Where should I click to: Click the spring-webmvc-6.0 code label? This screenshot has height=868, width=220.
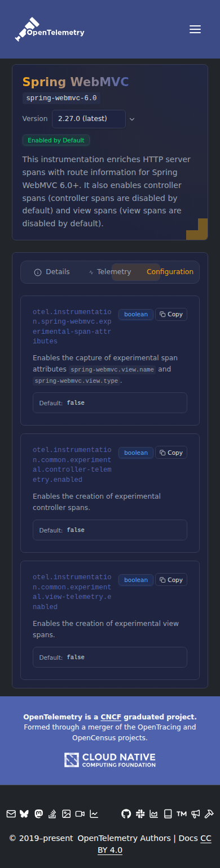click(62, 98)
